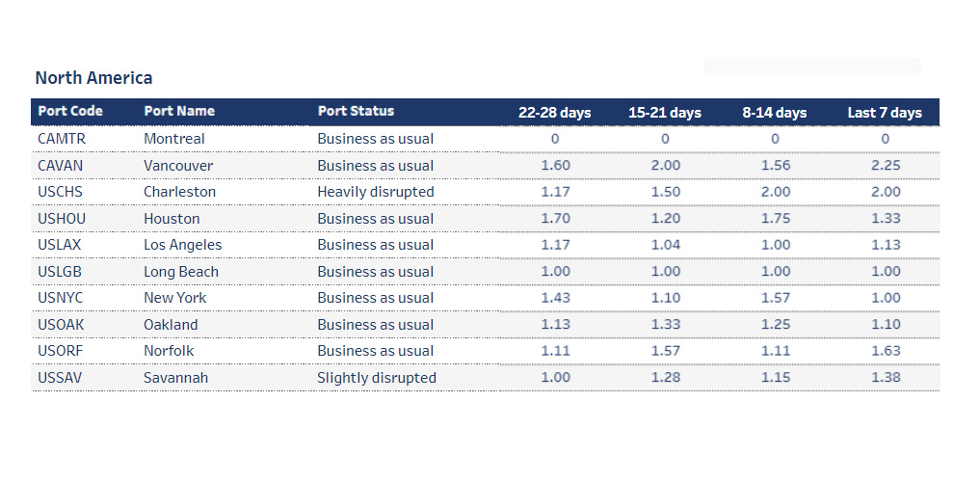Click Savannah's Slightly disrupted status
Image resolution: width=980 pixels, height=482 pixels.
tap(377, 378)
